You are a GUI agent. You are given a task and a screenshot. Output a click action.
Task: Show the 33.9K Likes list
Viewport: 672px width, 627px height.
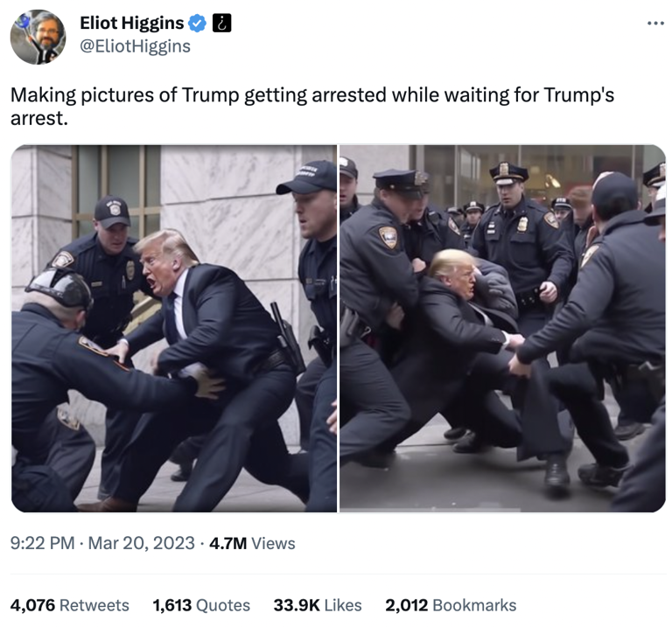tap(318, 606)
